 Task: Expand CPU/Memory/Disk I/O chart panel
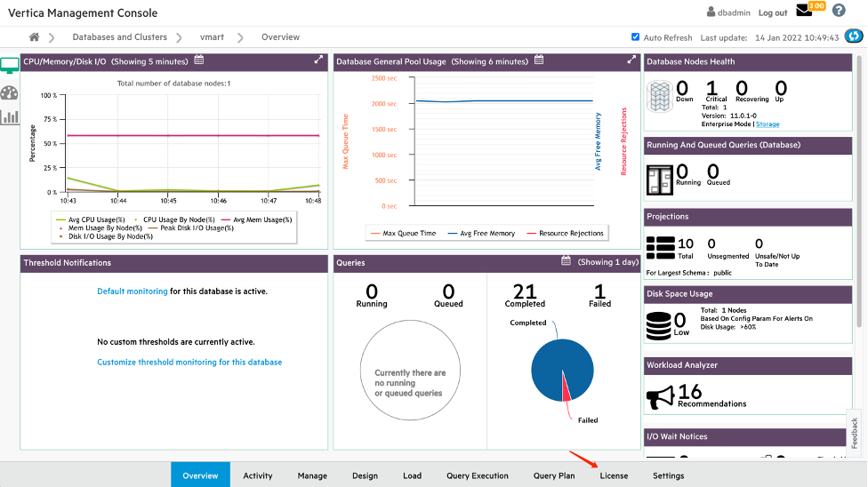[x=318, y=60]
